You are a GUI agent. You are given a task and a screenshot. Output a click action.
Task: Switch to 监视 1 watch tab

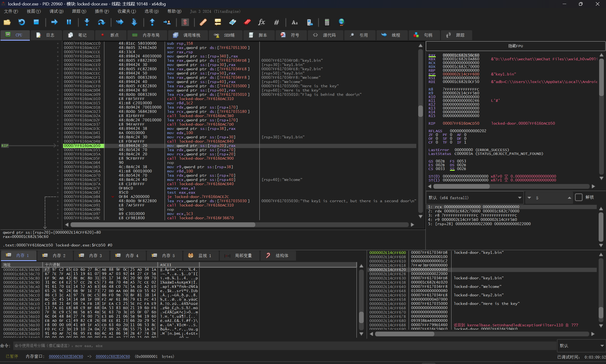(201, 256)
